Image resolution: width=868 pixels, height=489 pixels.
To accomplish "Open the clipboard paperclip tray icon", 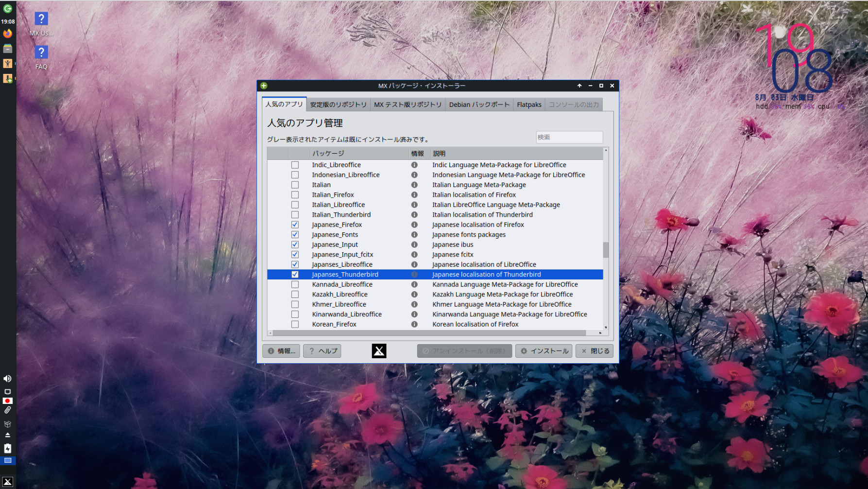I will pyautogui.click(x=8, y=411).
